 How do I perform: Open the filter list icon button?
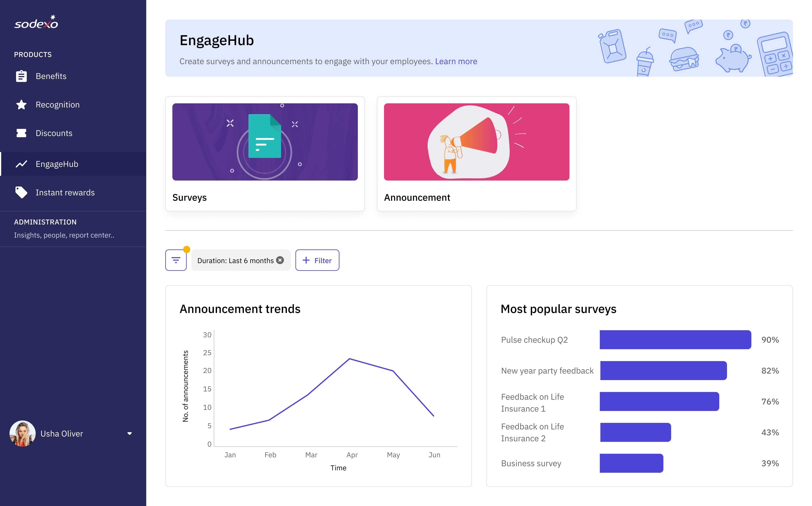176,260
